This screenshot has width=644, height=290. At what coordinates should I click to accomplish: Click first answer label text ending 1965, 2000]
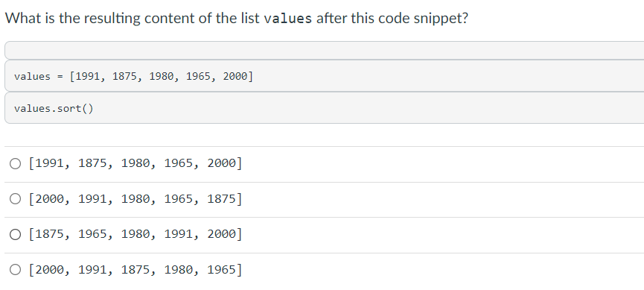coord(136,164)
